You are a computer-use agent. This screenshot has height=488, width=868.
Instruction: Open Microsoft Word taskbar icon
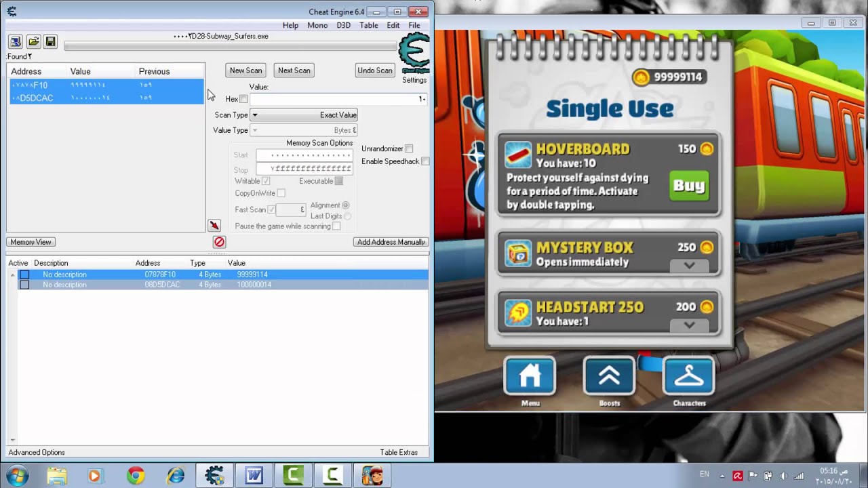point(254,476)
